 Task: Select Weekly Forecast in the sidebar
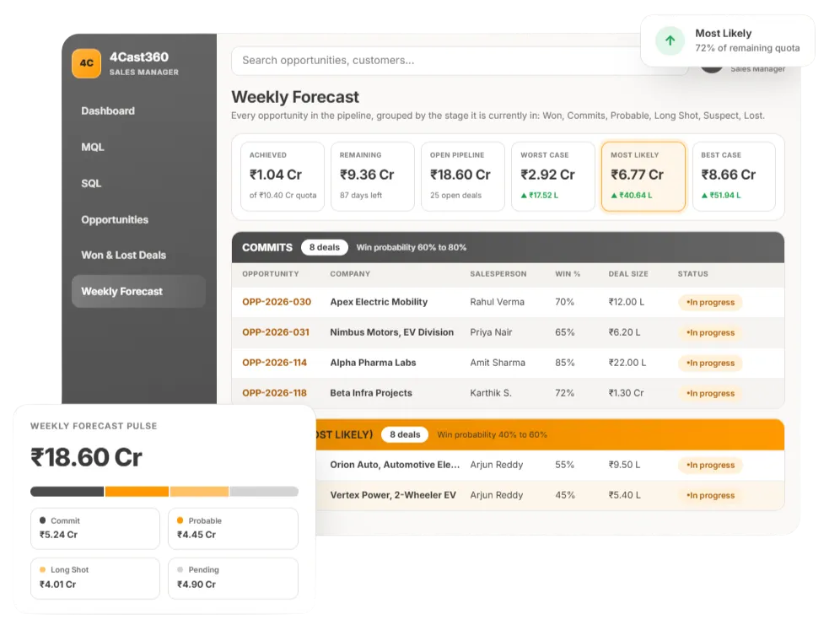(x=139, y=291)
